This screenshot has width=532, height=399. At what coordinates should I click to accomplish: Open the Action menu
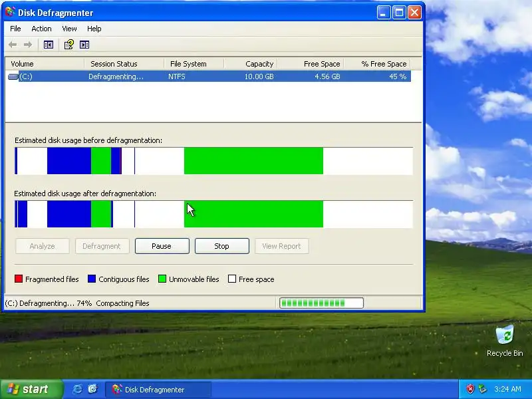tap(41, 29)
